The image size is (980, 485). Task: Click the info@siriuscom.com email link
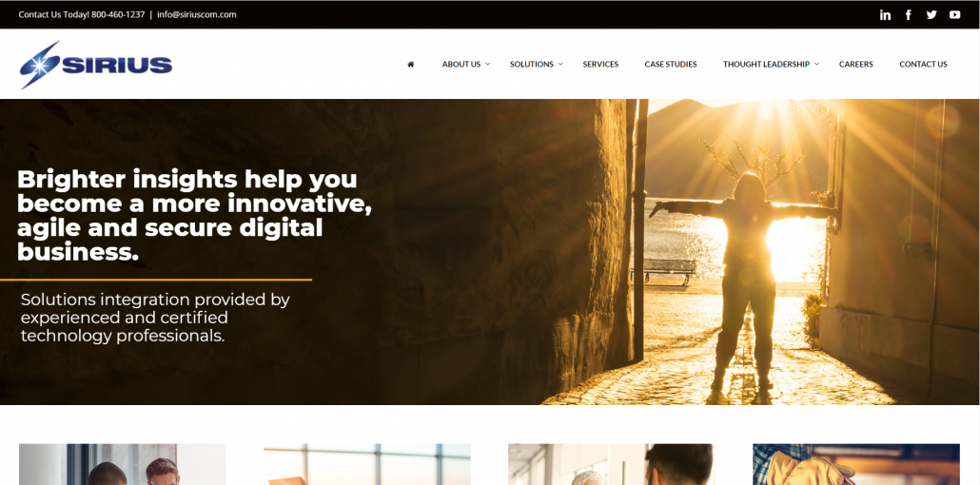point(196,14)
